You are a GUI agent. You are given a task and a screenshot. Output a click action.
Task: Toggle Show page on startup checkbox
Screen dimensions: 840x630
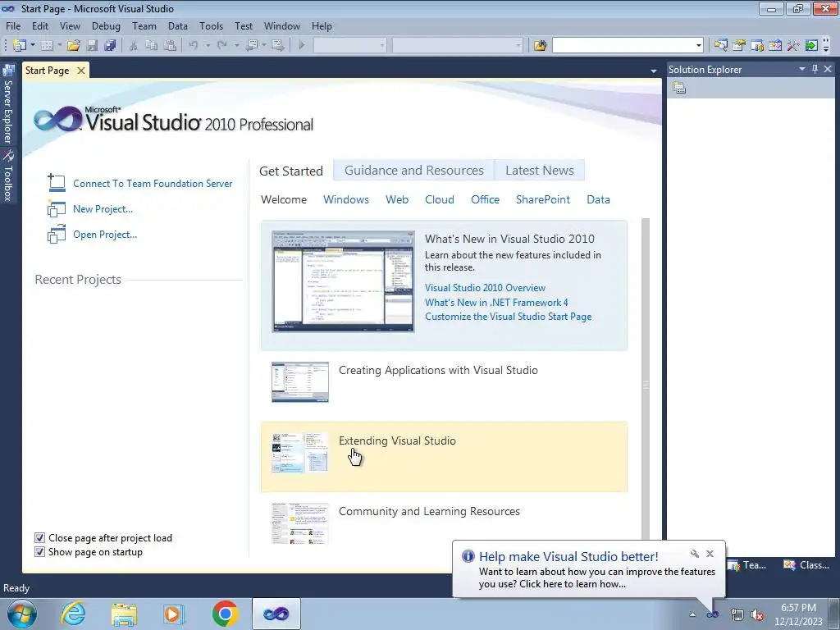pyautogui.click(x=39, y=552)
